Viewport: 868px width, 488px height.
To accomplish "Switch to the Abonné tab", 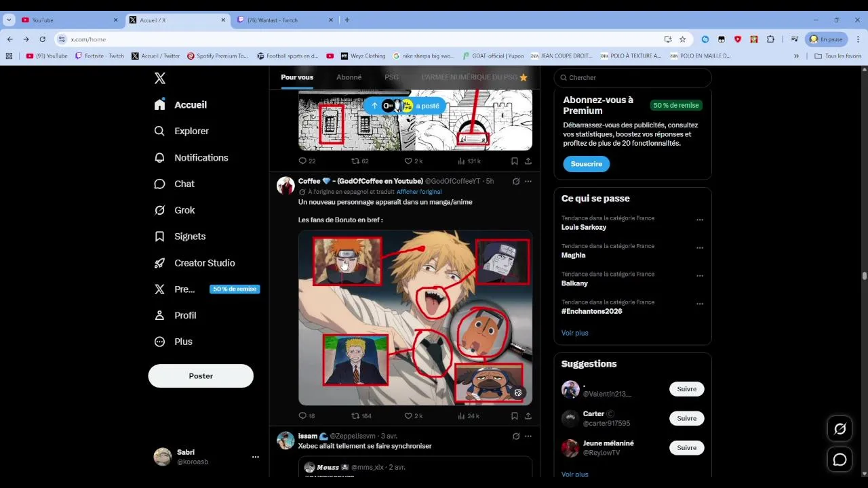I will click(x=349, y=77).
